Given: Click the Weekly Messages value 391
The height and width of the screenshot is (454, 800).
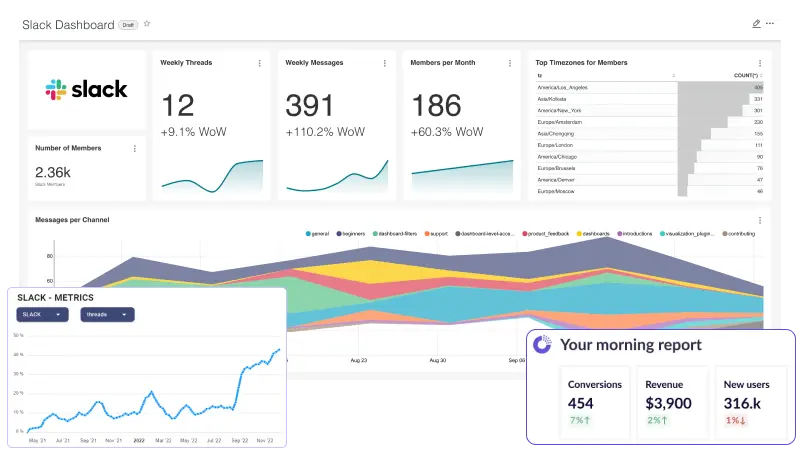Looking at the screenshot, I should coord(309,106).
